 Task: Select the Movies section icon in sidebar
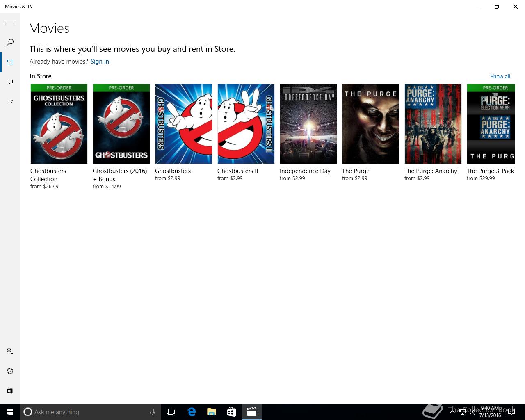pyautogui.click(x=10, y=62)
